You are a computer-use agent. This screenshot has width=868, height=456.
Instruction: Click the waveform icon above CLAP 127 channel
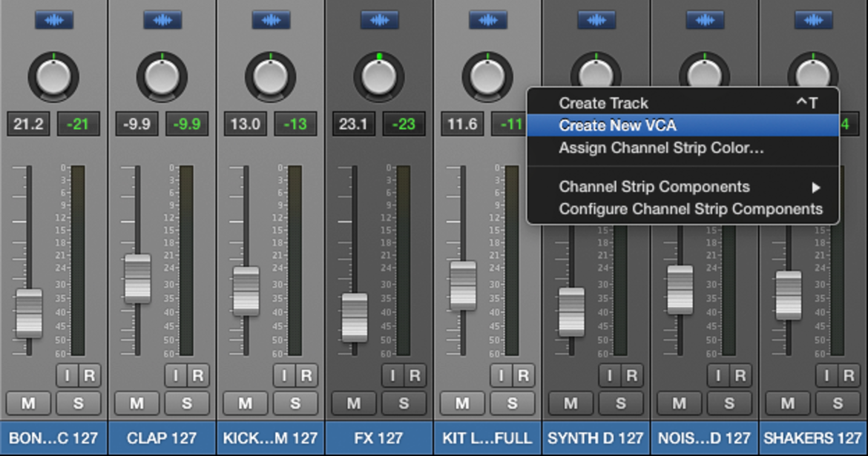[x=162, y=21]
